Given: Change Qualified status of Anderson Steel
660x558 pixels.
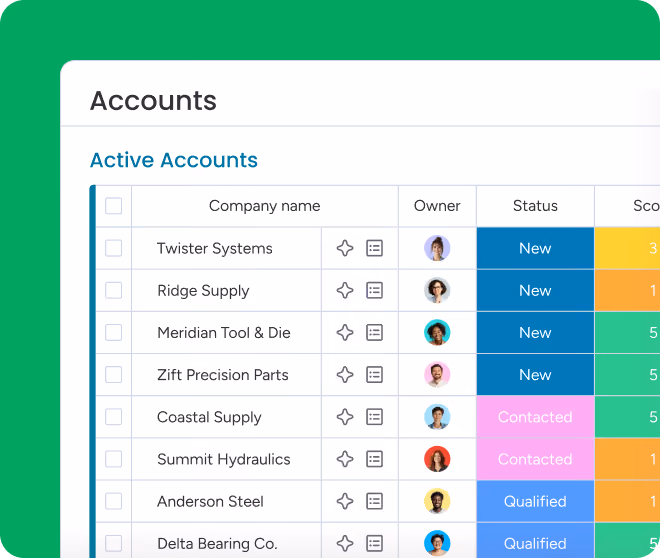Looking at the screenshot, I should click(535, 501).
